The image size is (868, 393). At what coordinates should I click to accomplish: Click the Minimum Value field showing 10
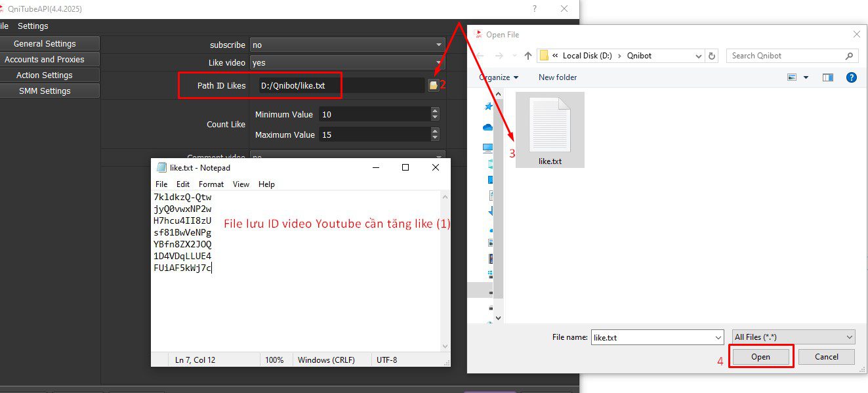[x=375, y=114]
